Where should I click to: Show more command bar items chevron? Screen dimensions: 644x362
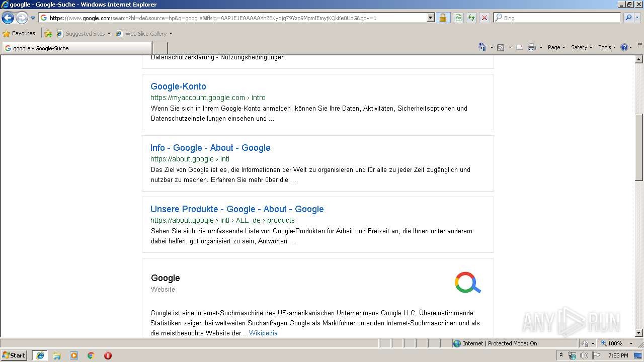pos(639,45)
